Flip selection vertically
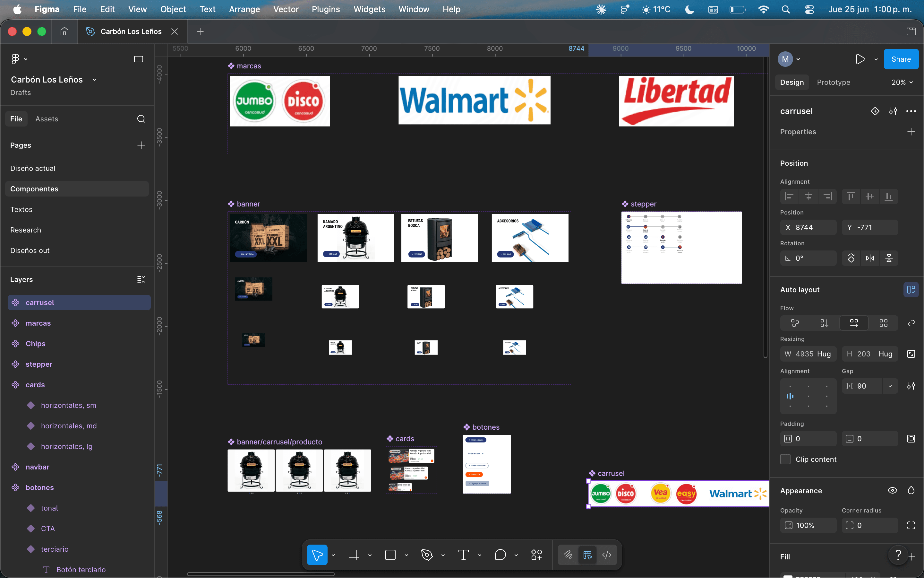The width and height of the screenshot is (924, 578). click(x=889, y=258)
